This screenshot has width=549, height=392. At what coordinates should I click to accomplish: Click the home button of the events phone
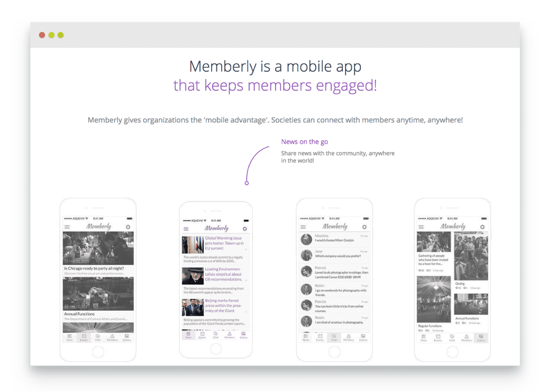(98, 352)
